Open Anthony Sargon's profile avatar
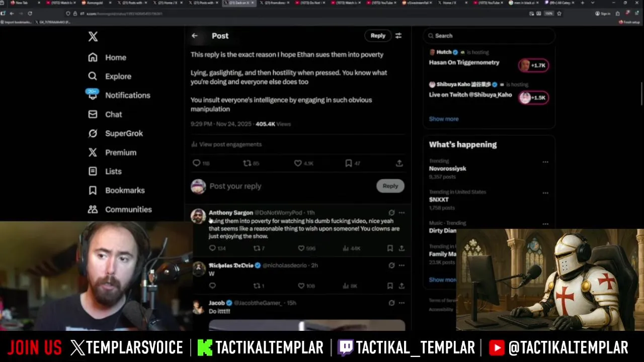 198,216
